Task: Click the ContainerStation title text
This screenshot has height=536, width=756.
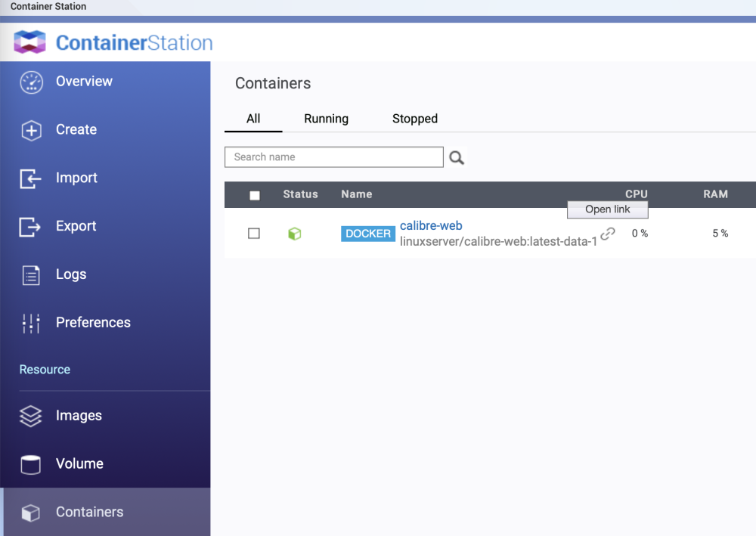Action: (x=135, y=43)
